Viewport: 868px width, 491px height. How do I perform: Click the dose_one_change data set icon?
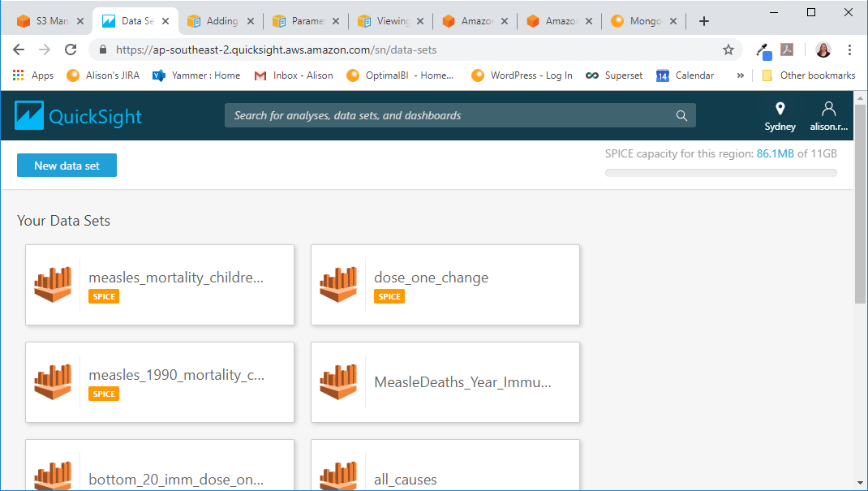(x=339, y=285)
